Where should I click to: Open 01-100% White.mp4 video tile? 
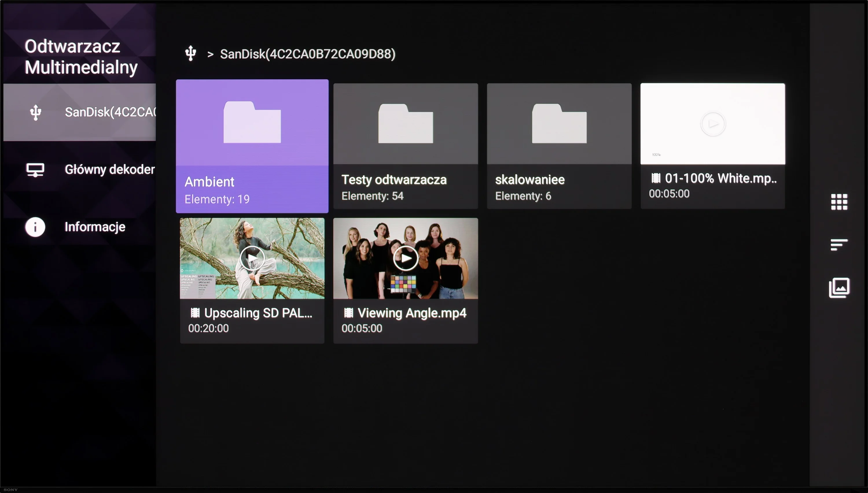click(713, 146)
